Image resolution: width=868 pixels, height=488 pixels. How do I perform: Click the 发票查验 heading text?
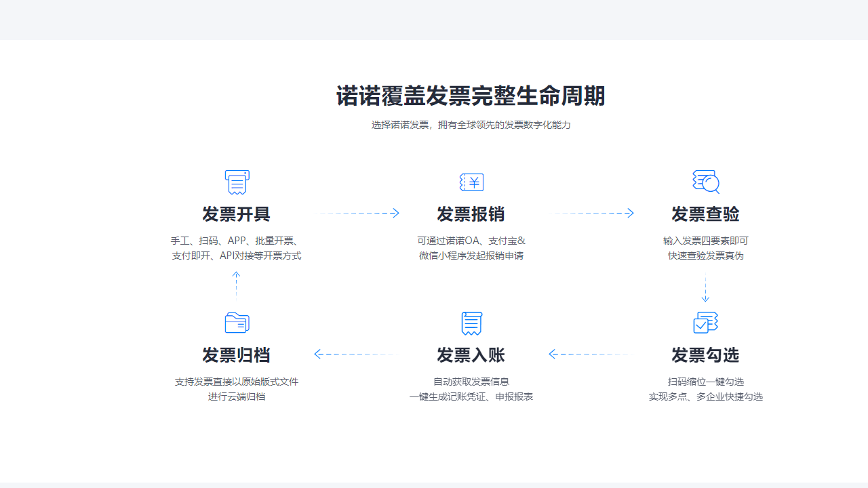point(705,214)
